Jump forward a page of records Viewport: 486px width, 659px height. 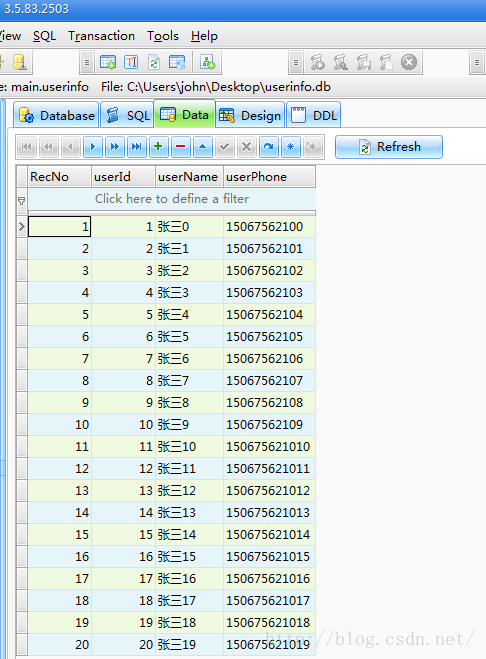pyautogui.click(x=115, y=147)
